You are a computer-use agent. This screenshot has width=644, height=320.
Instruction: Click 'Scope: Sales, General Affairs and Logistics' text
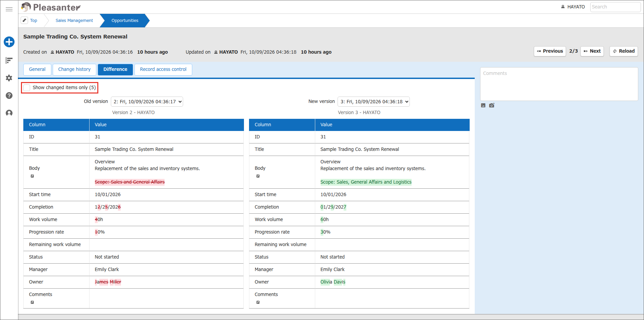pyautogui.click(x=366, y=182)
